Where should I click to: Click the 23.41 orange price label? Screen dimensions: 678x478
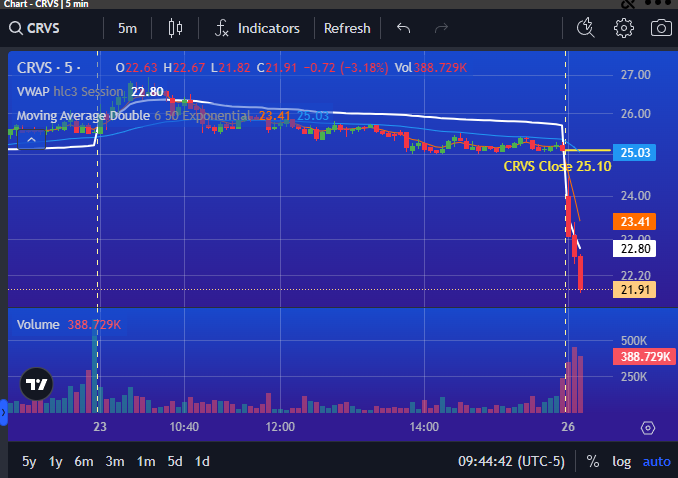tap(635, 222)
